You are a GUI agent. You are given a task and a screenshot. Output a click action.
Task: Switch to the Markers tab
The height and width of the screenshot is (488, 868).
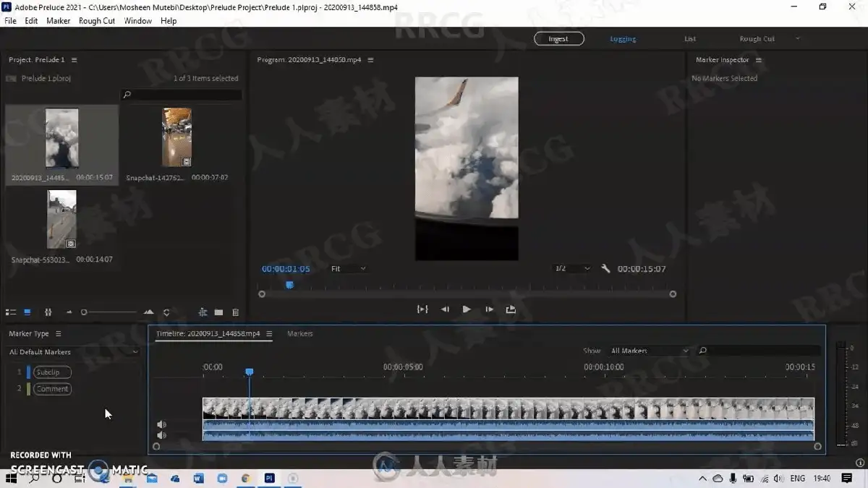tap(299, 334)
